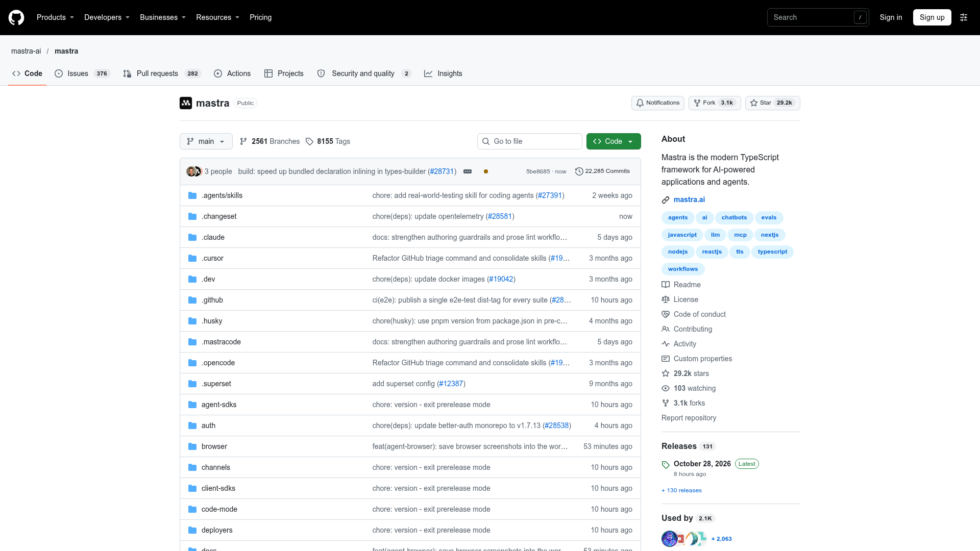The image size is (980, 551).
Task: Expand the green Code dropdown
Action: point(614,141)
